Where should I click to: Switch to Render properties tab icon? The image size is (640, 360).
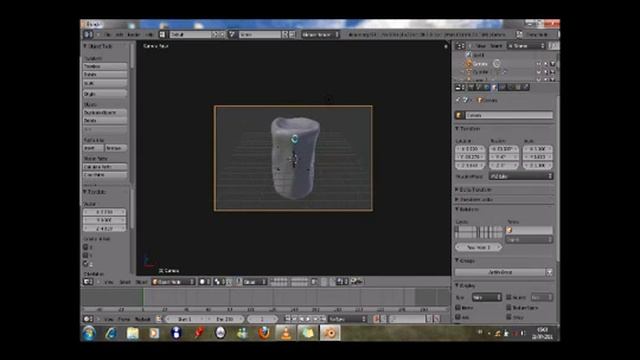pyautogui.click(x=471, y=87)
